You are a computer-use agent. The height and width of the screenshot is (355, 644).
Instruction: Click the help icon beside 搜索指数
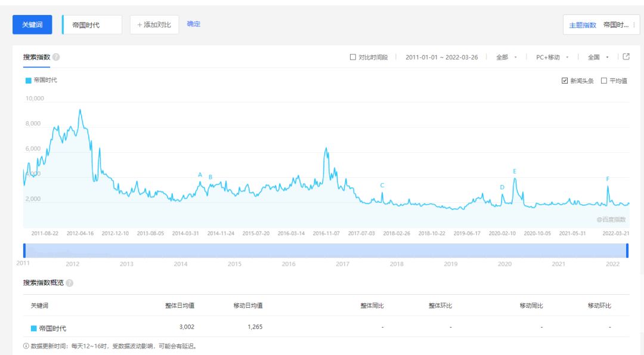(x=56, y=57)
